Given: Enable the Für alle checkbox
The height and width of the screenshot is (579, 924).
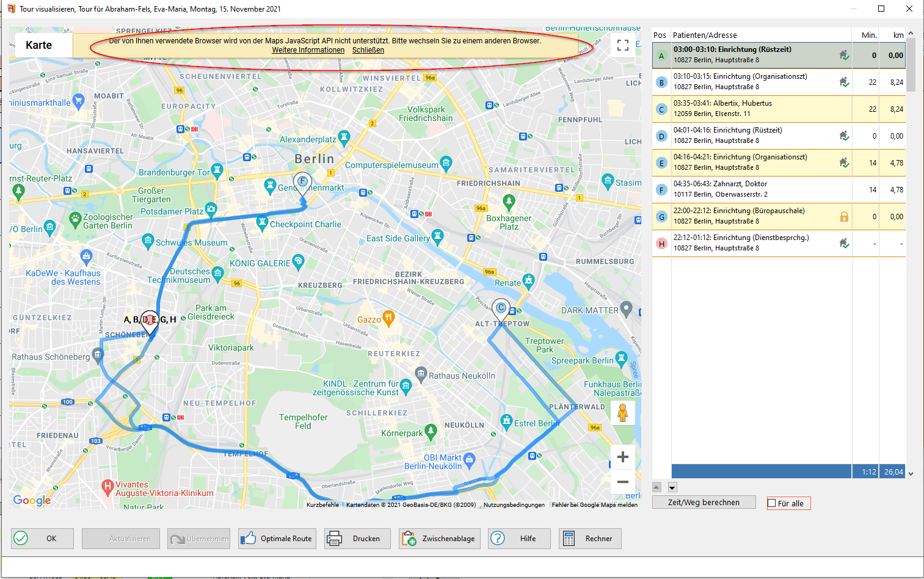Looking at the screenshot, I should pos(772,503).
